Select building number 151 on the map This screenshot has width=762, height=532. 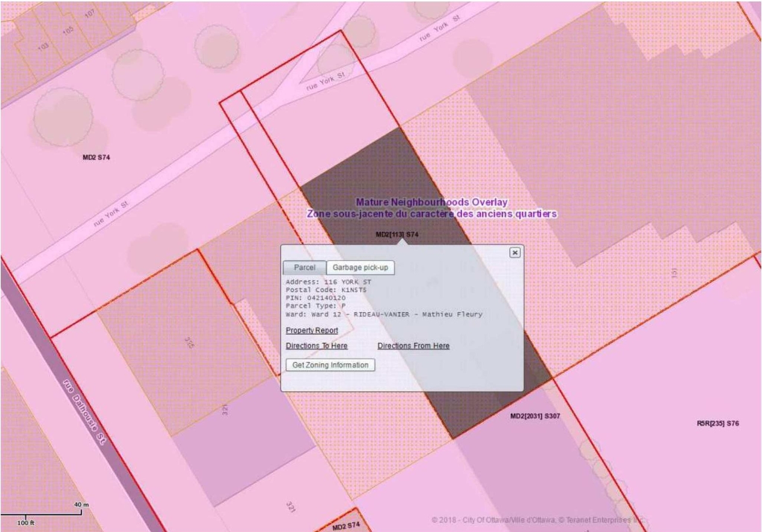(x=674, y=273)
